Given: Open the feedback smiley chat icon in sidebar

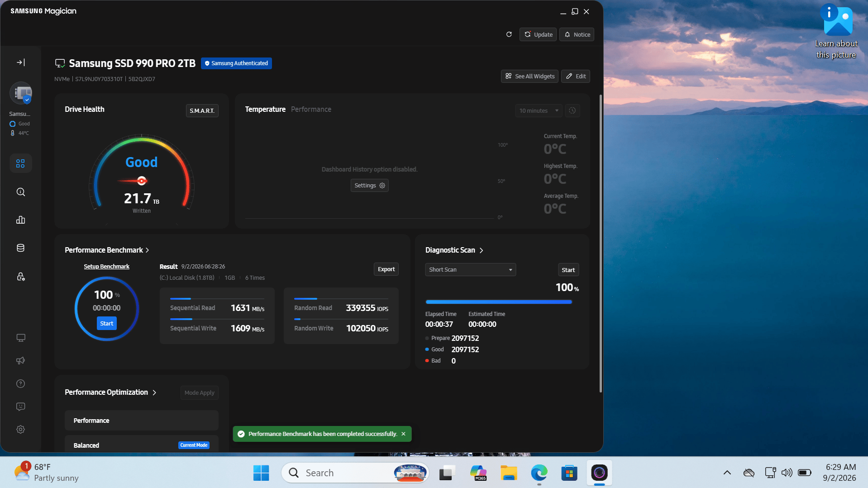Looking at the screenshot, I should point(21,407).
